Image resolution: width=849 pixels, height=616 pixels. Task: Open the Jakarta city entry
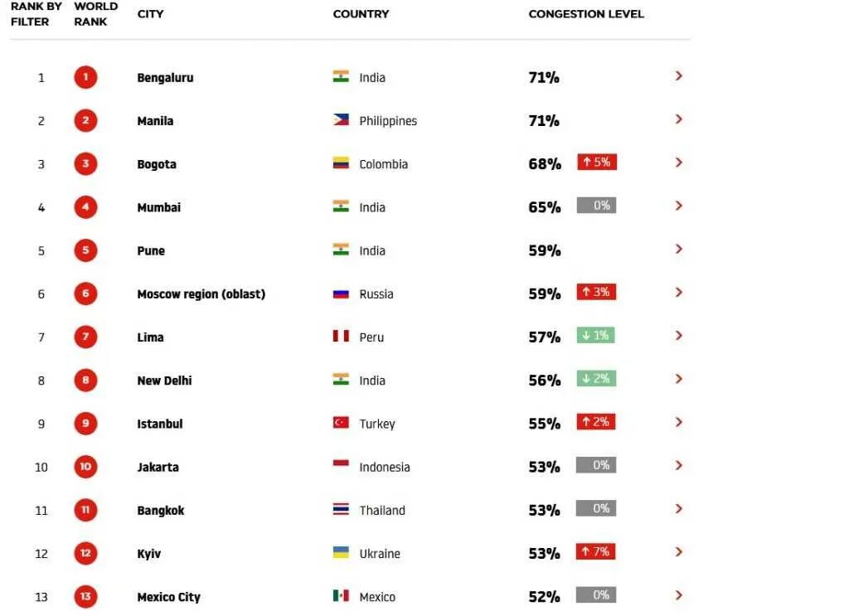pos(158,467)
